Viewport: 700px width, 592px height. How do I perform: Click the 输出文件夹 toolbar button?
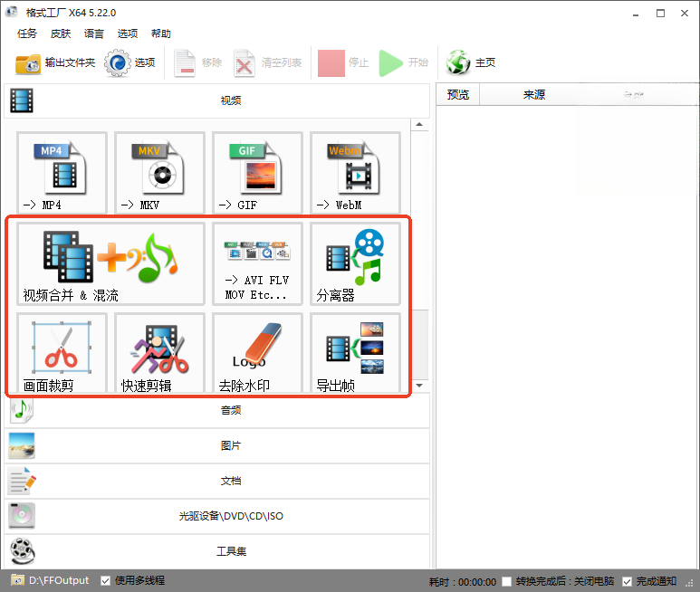click(x=55, y=62)
